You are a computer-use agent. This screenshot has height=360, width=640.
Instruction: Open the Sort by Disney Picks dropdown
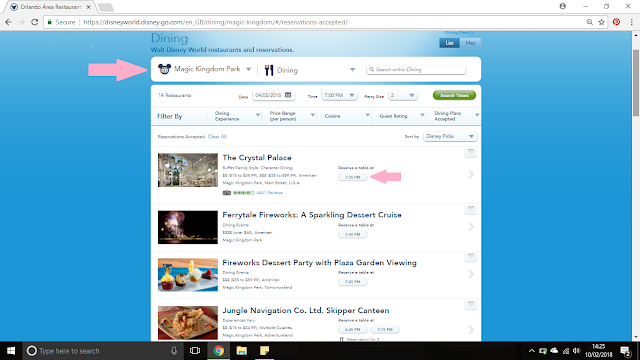[x=450, y=136]
